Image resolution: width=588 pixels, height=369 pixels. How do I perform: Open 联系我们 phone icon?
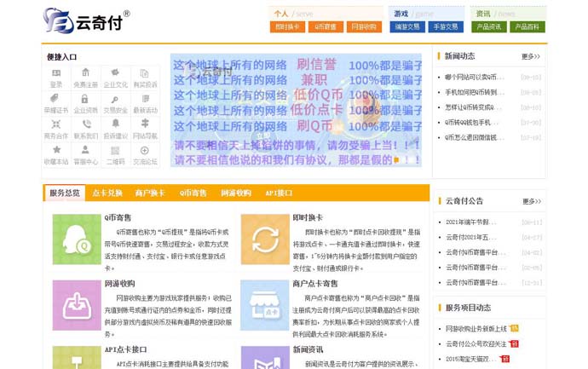[85, 126]
